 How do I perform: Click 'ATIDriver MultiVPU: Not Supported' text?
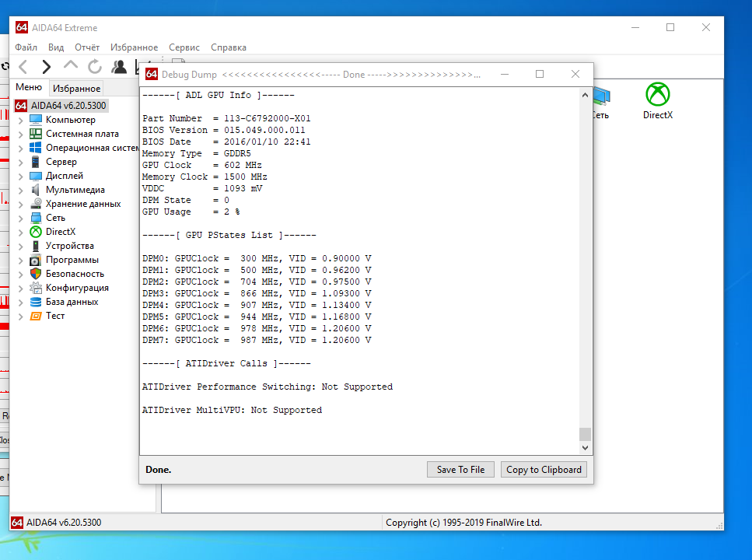232,410
